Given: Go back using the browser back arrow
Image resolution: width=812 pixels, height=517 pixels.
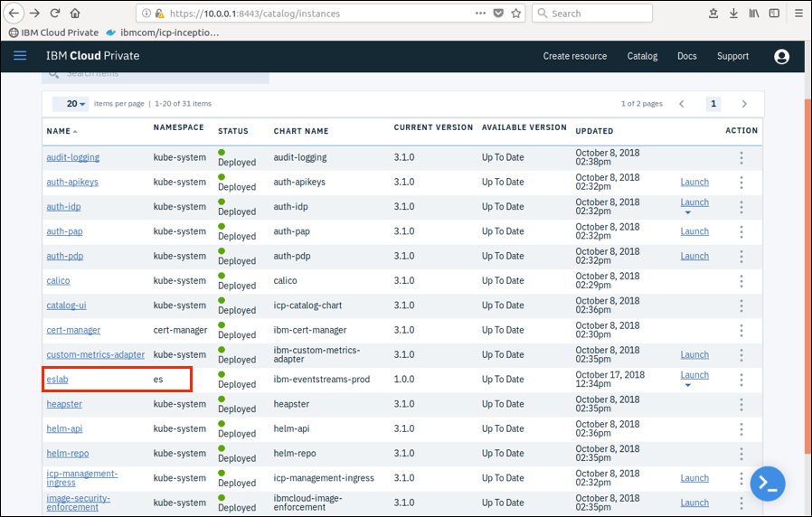Looking at the screenshot, I should click(14, 13).
